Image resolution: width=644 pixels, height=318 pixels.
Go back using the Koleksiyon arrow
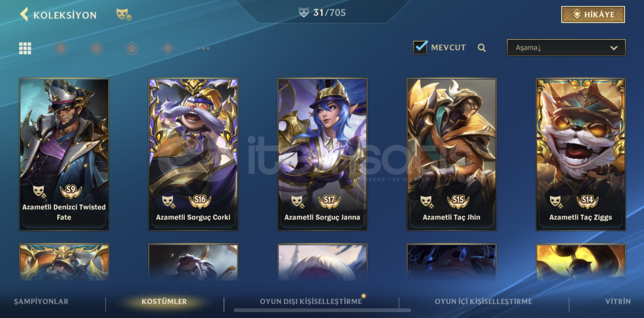(x=24, y=14)
